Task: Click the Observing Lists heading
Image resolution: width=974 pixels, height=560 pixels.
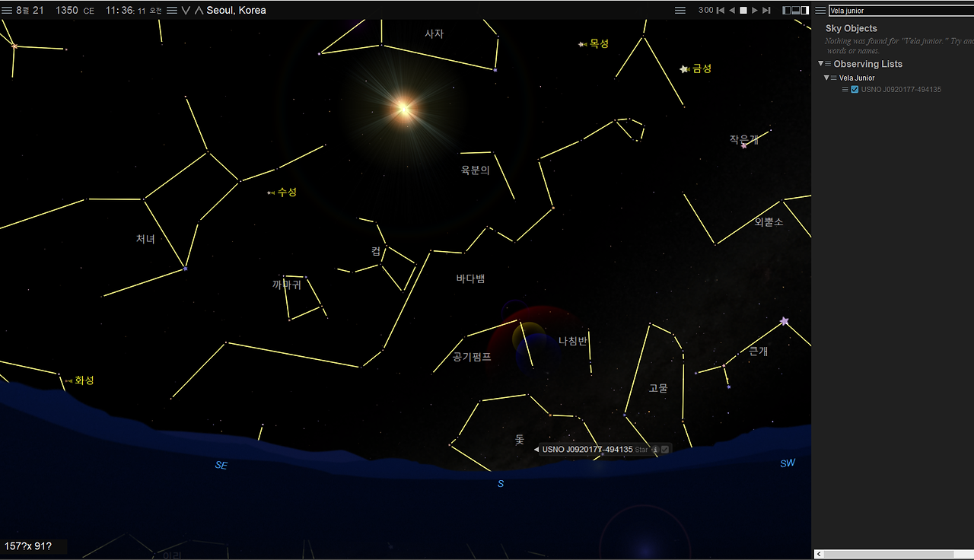Action: click(x=867, y=64)
